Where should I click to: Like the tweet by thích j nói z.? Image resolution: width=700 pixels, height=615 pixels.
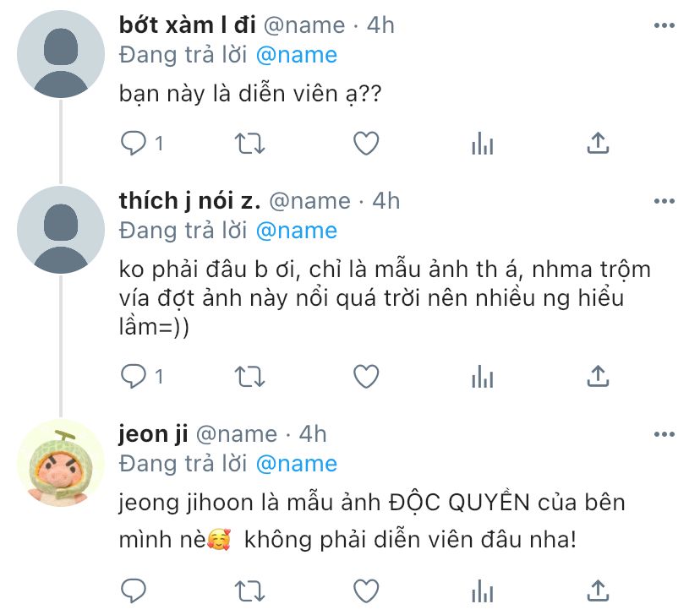click(x=365, y=374)
